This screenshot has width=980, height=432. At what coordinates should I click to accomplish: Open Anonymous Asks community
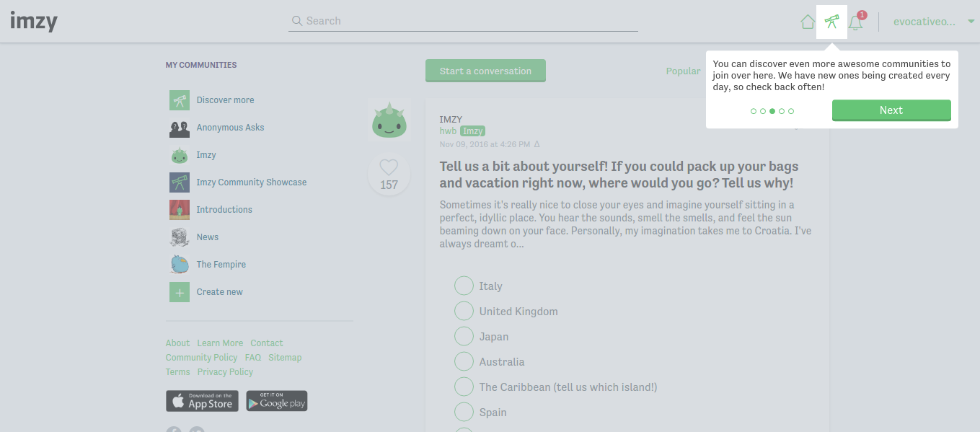pyautogui.click(x=230, y=128)
